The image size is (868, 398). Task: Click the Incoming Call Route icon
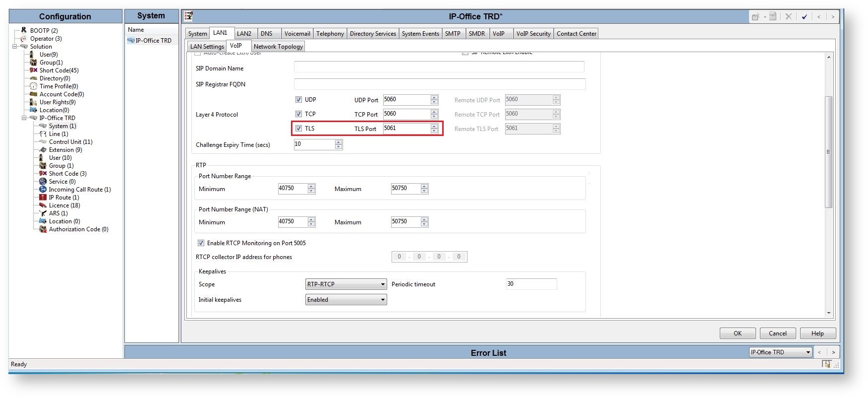tap(43, 189)
